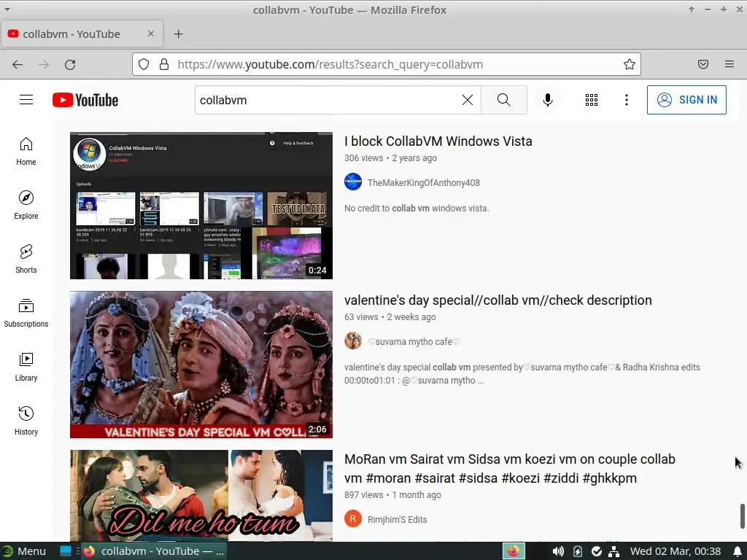
Task: Open video I block CollabVM Windows Vista
Action: point(438,141)
